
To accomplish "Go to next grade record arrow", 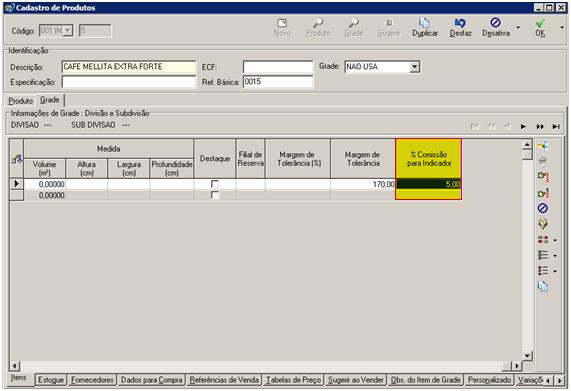I will (x=523, y=126).
